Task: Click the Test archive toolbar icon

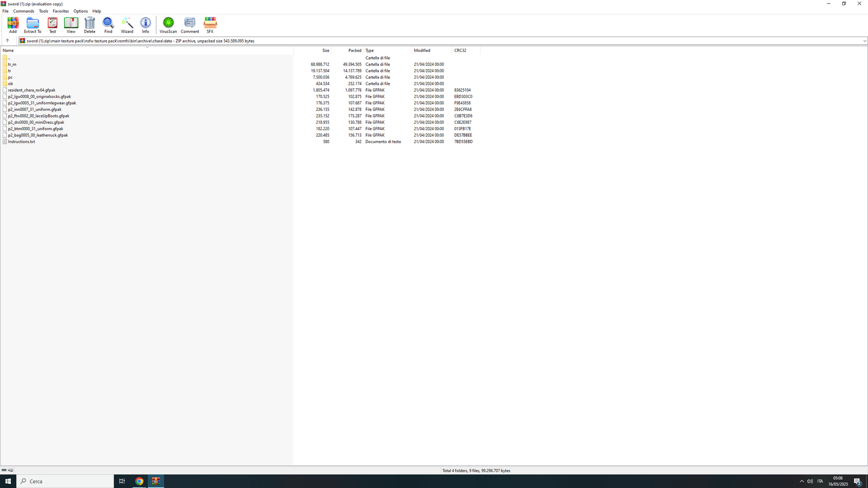Action: pos(52,25)
